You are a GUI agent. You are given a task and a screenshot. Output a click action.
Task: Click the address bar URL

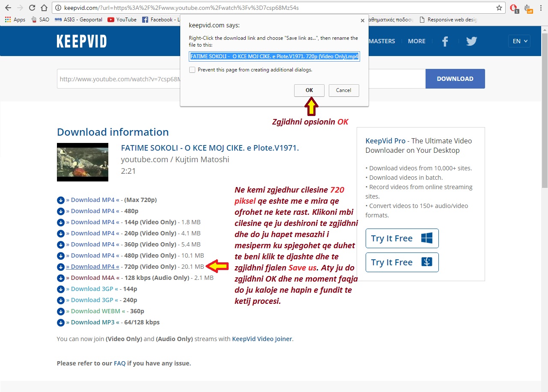click(181, 8)
